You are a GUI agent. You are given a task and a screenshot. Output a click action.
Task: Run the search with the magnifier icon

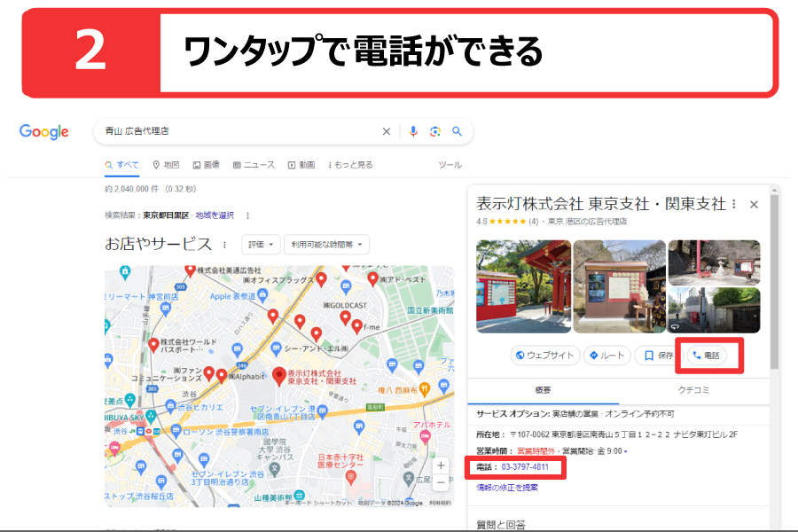pos(457,131)
